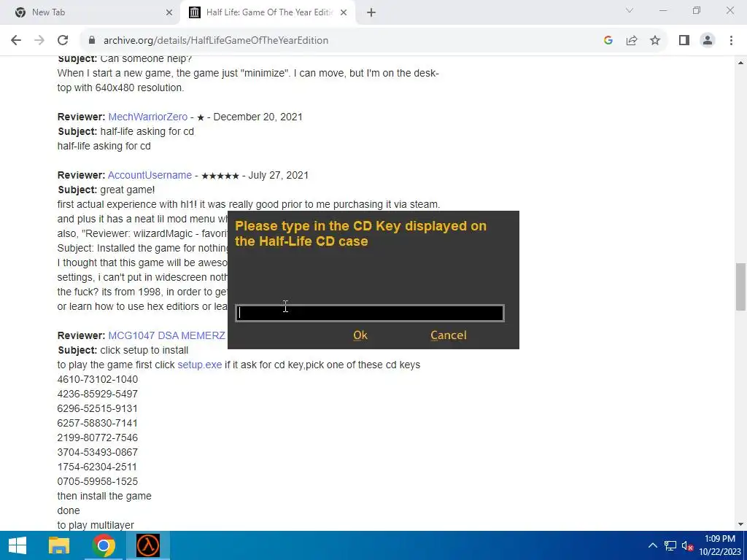The width and height of the screenshot is (747, 560).
Task: Click the 'half-life asking for cd' subject text
Action: coord(147,131)
